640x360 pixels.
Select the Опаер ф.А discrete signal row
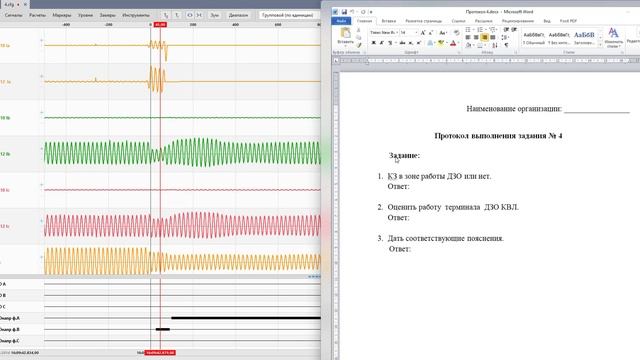point(160,318)
